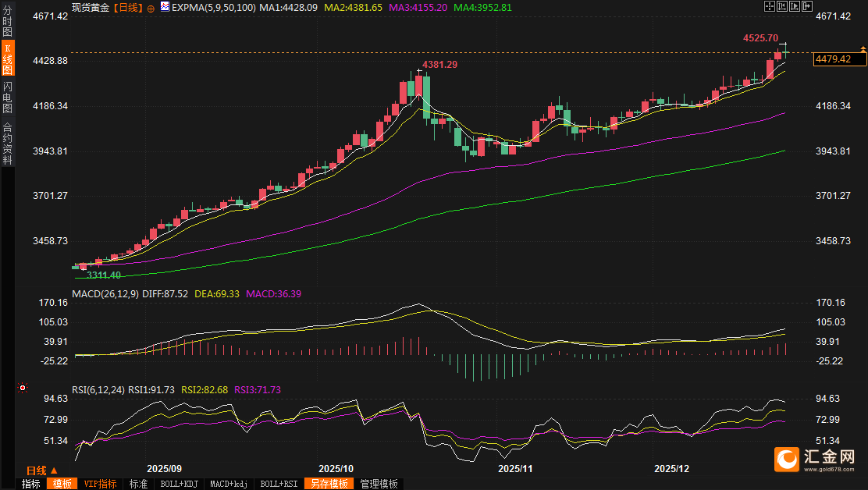This screenshot has width=868, height=490.
Task: Click the EXPMA indicator chart icon
Action: point(165,7)
